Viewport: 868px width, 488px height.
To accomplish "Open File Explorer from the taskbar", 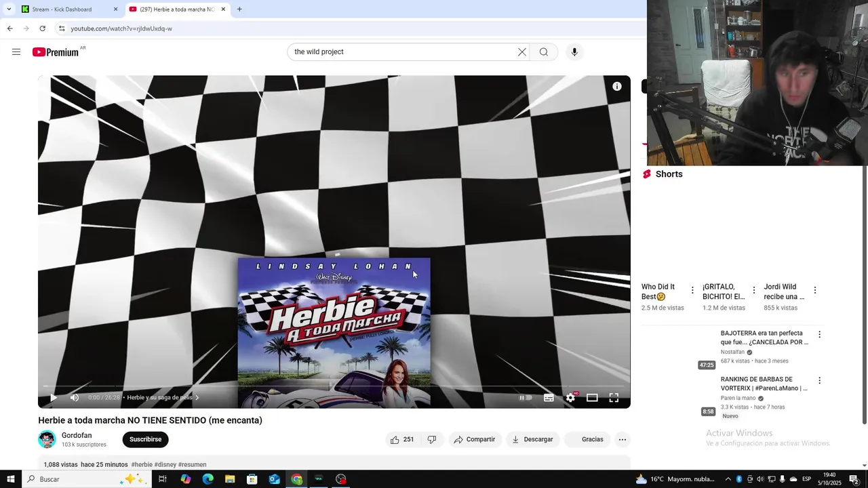I will 230,479.
